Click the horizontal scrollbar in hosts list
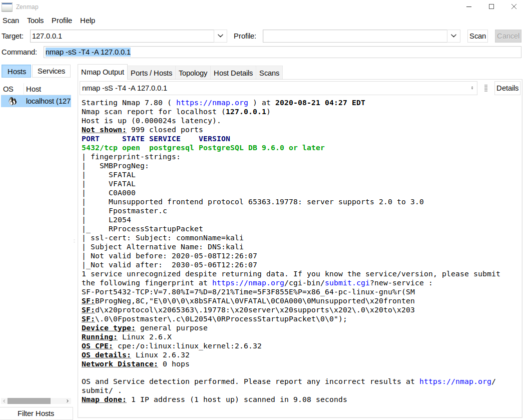The image size is (524, 420). (x=29, y=401)
